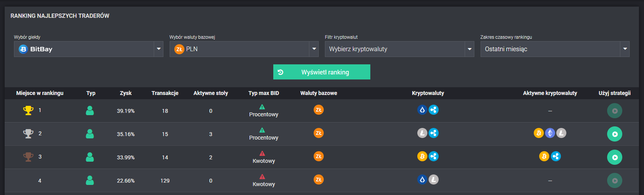Click the bronze trophy icon for rank 3
644x195 pixels.
click(28, 157)
